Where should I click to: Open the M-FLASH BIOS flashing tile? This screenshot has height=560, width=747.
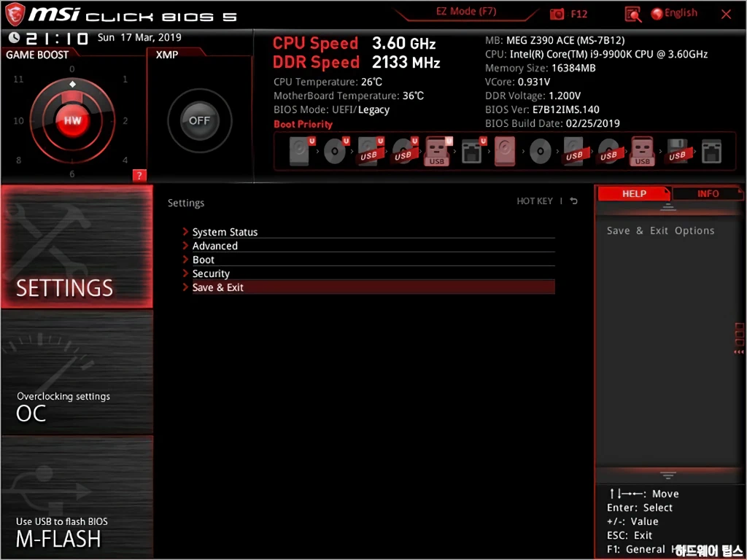(x=77, y=497)
